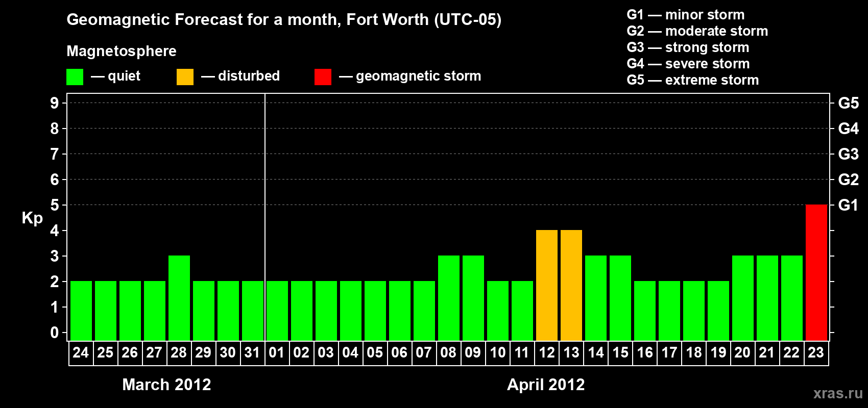Screen dimensions: 868x408
Task: Click the 'G1 — minor storm' legend text
Action: click(x=686, y=15)
